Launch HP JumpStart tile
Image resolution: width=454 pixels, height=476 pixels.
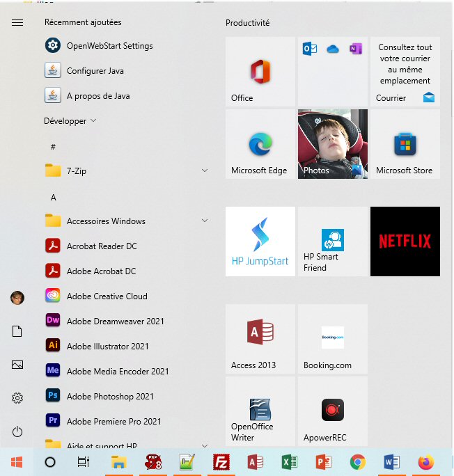(x=260, y=241)
